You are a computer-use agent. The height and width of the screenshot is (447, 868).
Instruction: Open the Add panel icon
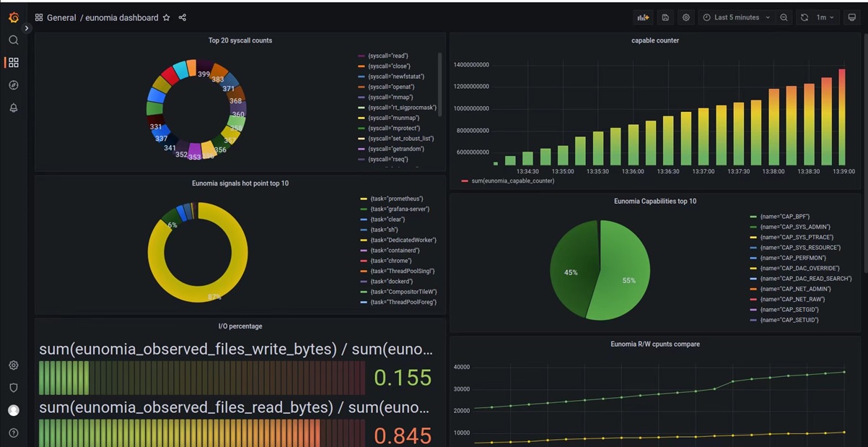pos(643,17)
